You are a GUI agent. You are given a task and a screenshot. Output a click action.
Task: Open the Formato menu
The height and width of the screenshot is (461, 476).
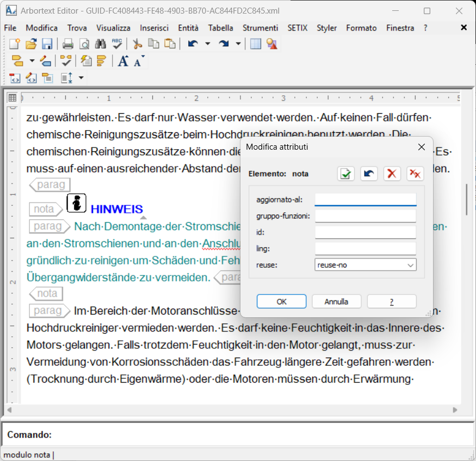pos(361,28)
